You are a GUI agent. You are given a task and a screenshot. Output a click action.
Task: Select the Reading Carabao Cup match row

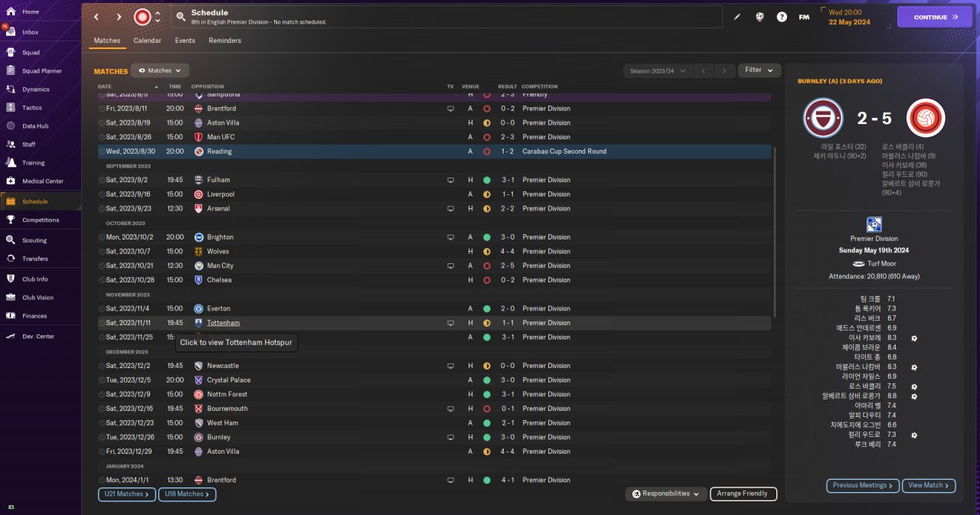coord(434,152)
